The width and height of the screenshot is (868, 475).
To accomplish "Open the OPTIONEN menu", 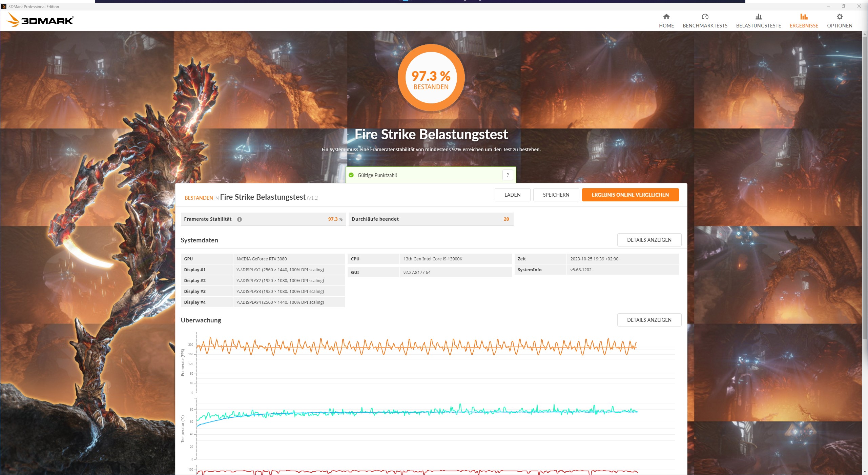I will click(x=839, y=21).
